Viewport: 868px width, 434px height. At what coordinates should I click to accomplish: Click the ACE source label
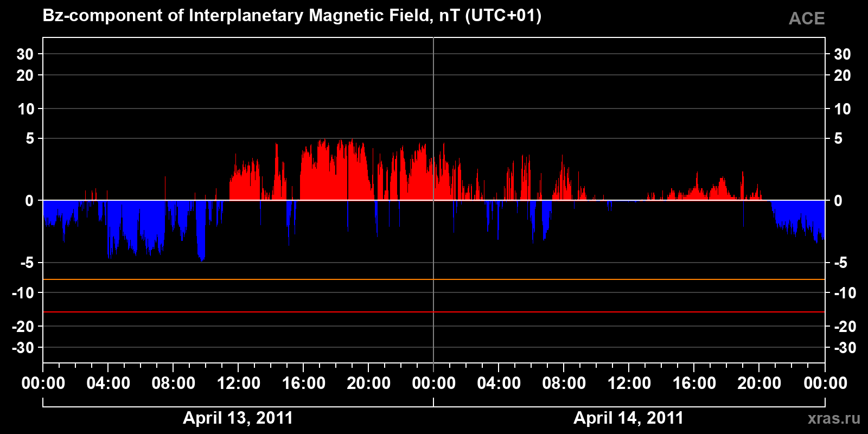click(807, 18)
